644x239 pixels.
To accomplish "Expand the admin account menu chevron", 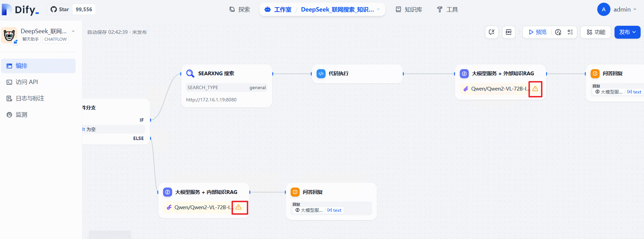I will 635,9.
